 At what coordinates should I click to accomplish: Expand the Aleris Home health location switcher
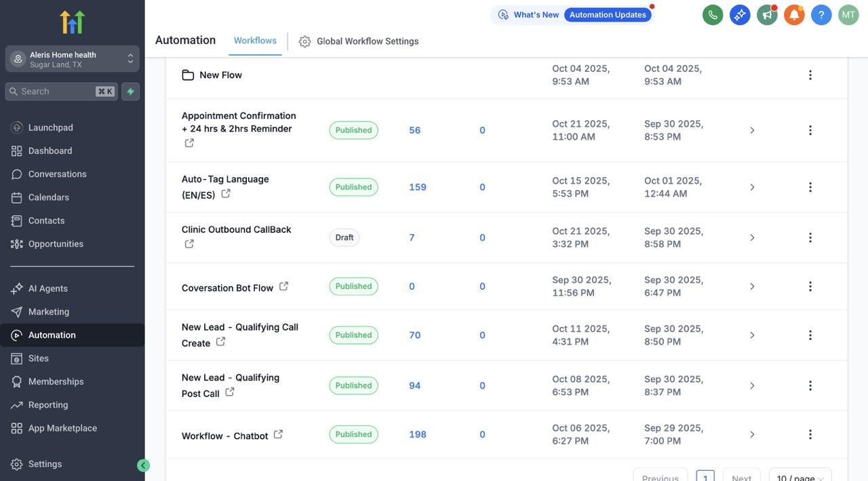130,58
